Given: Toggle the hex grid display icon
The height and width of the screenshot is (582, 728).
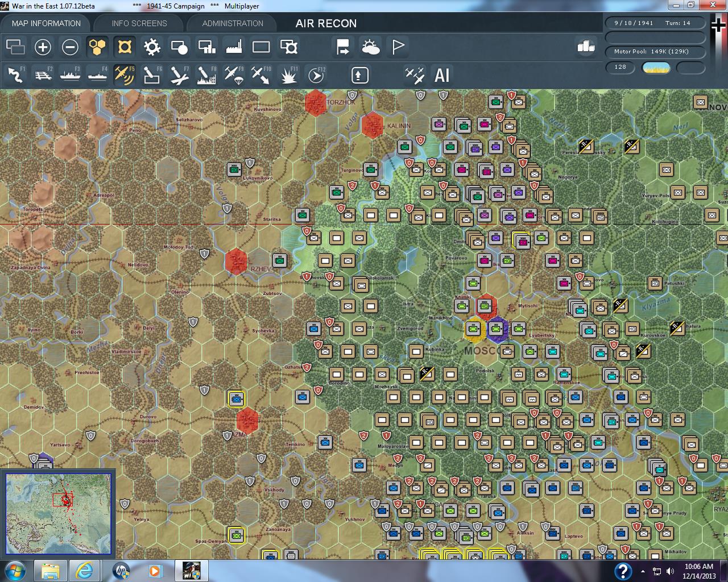Looking at the screenshot, I should coord(97,47).
